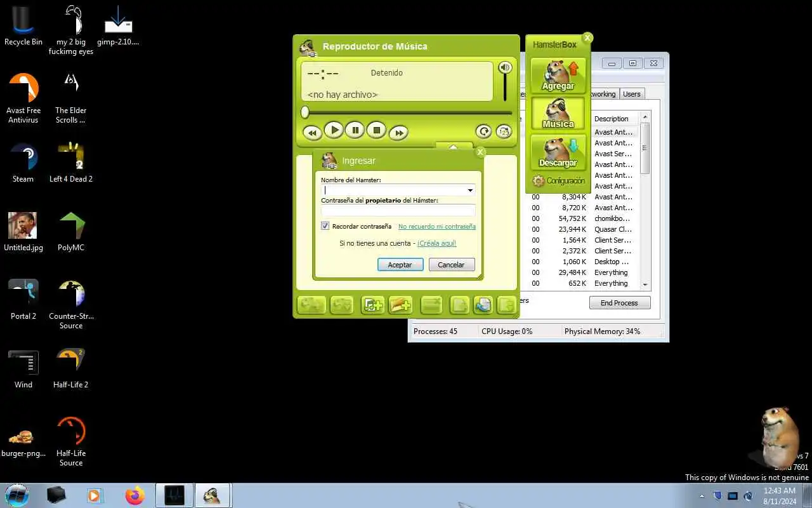Select the Wind desktop icon
Image resolution: width=812 pixels, height=508 pixels.
click(x=23, y=369)
